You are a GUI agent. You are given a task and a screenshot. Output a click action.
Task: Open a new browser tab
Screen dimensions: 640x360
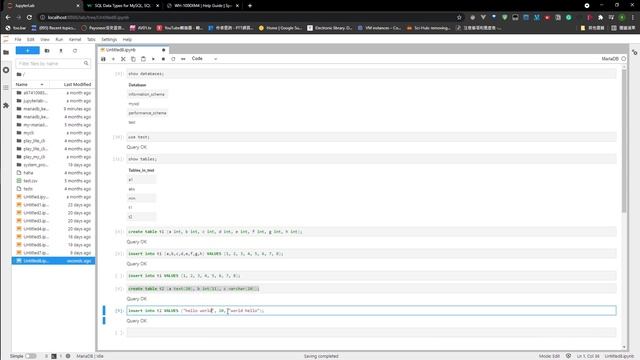(250, 6)
